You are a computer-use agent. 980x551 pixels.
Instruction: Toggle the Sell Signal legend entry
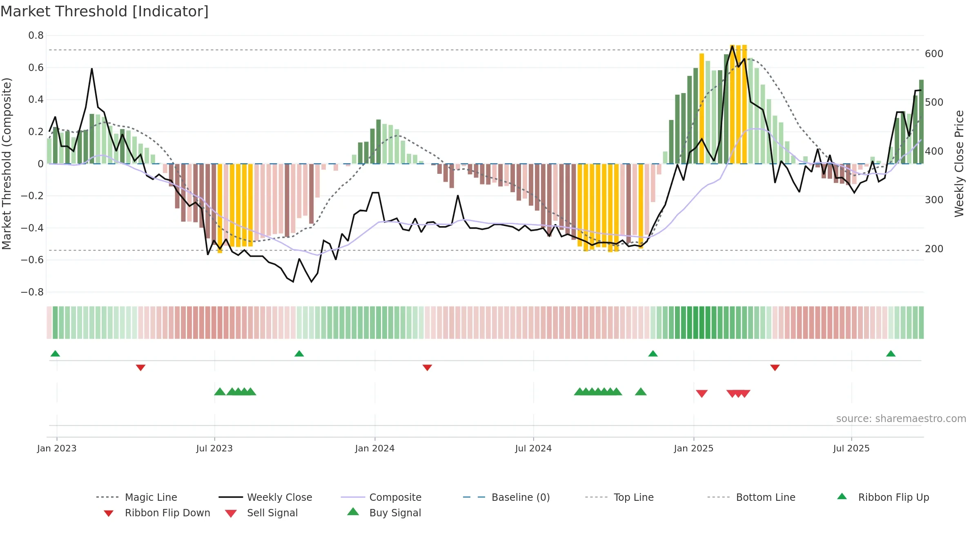[x=261, y=513]
